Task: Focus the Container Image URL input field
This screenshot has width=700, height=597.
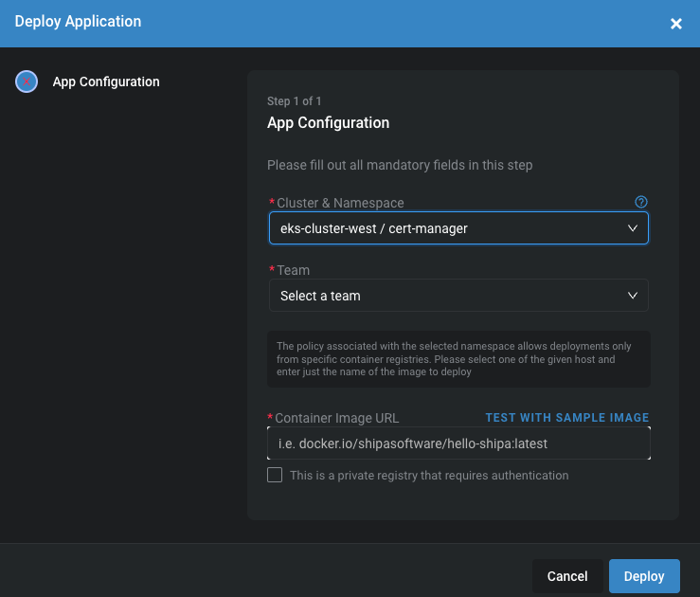Action: [458, 443]
